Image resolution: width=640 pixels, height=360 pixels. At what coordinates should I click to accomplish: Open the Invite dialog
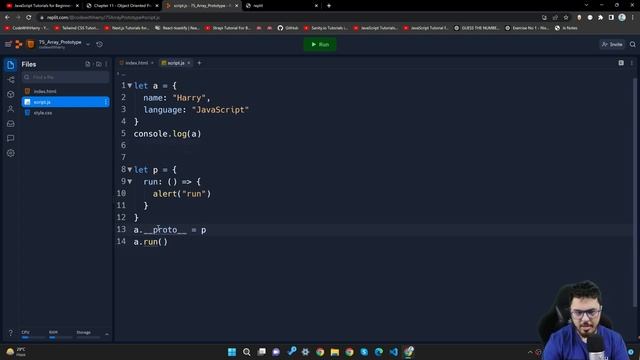pyautogui.click(x=612, y=44)
